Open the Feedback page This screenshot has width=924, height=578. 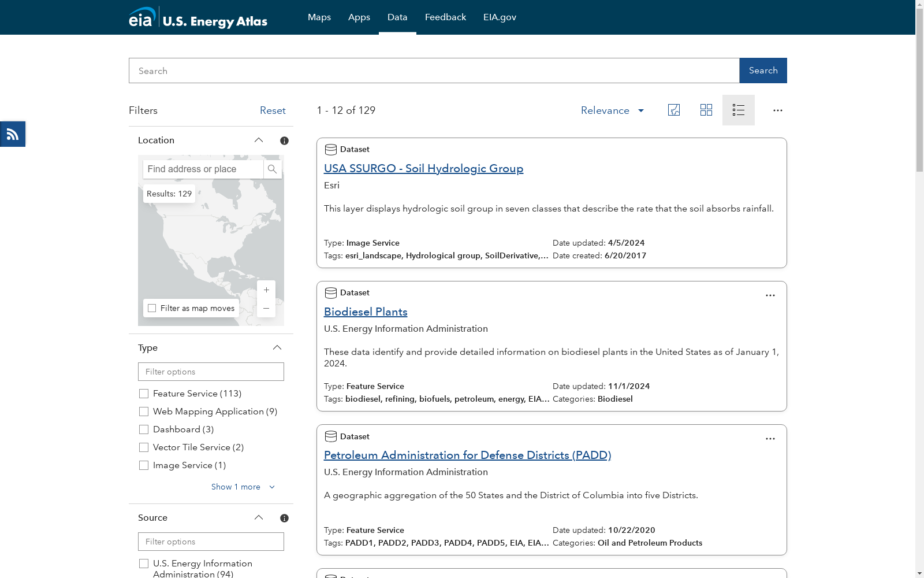pos(445,17)
